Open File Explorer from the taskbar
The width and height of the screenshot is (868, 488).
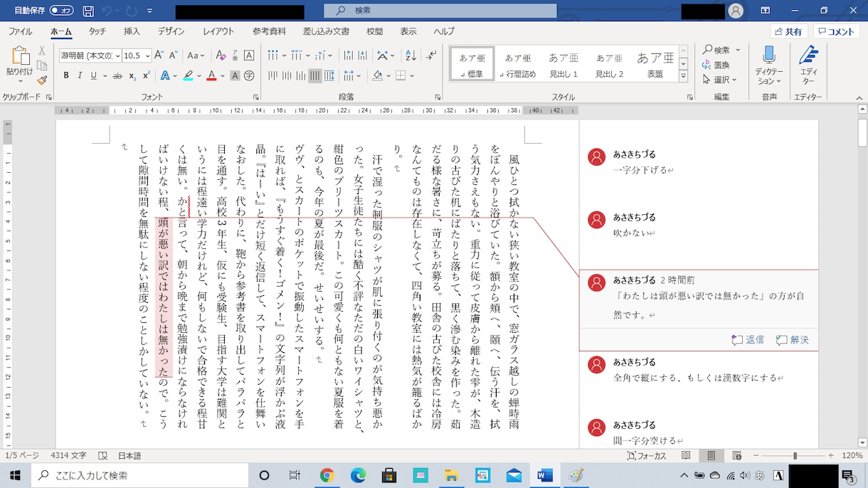(451, 475)
